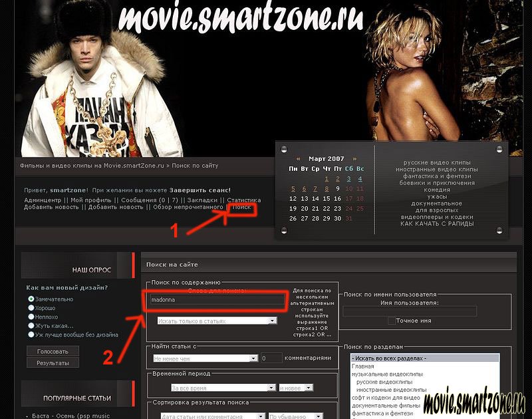Click the comments count field showing 0
The height and width of the screenshot is (419, 532).
coord(271,358)
